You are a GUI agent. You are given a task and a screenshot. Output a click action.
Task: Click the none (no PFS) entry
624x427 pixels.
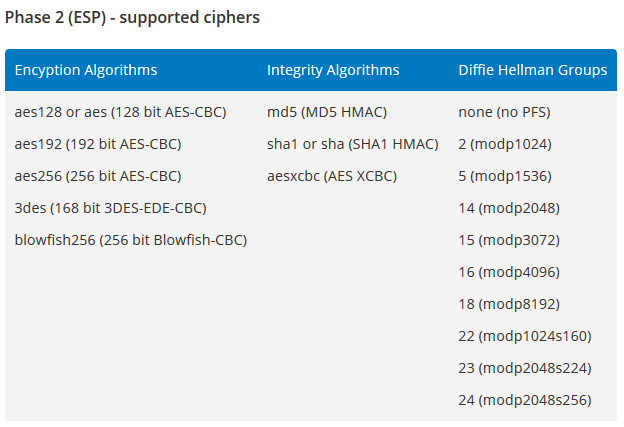pos(505,112)
